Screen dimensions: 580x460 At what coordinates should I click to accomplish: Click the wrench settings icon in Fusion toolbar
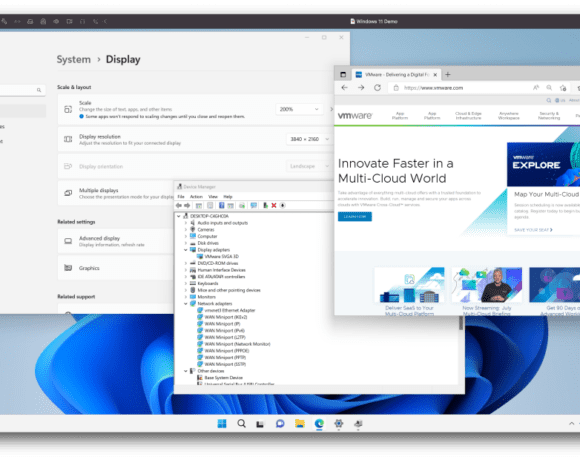pyautogui.click(x=4, y=21)
